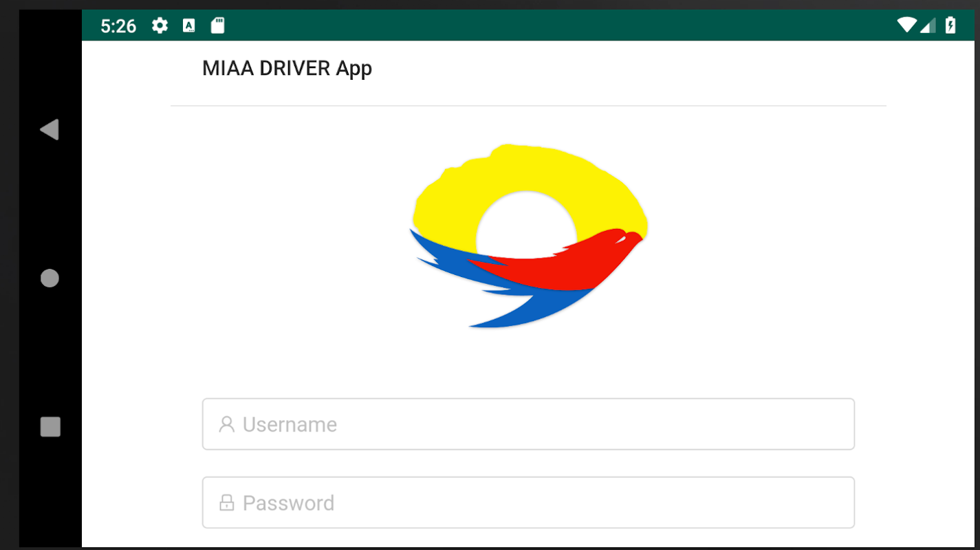Click the SD card status icon
980x550 pixels.
(x=217, y=26)
